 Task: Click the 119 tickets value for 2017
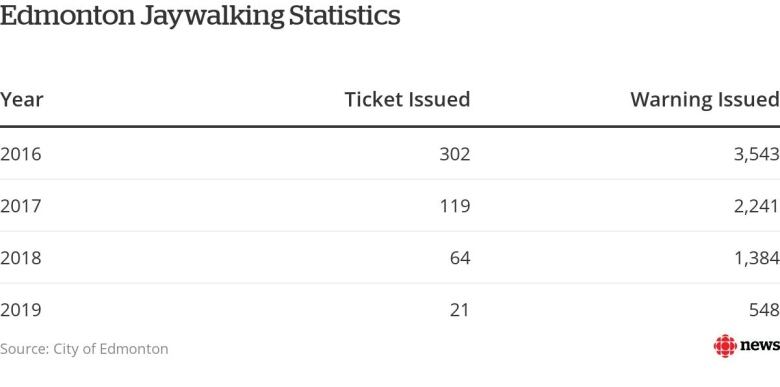[455, 206]
